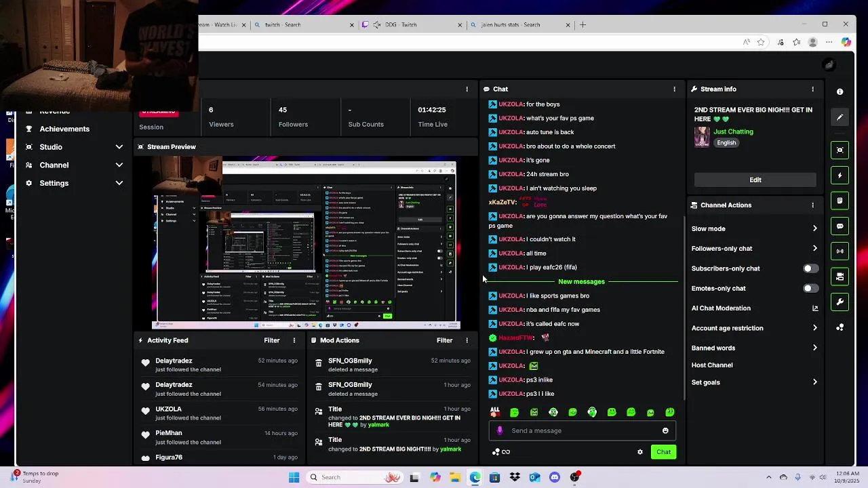
Task: Switch to DDG - Twitch browser tab
Action: [412, 24]
